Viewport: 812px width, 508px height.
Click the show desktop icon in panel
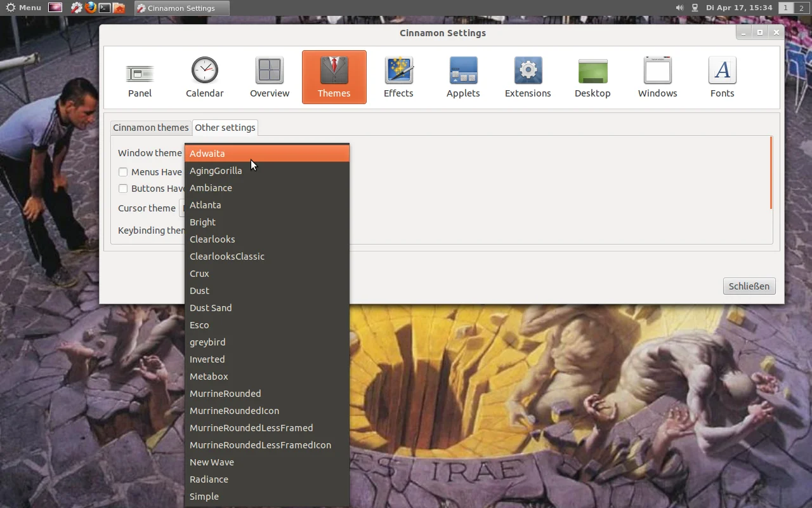point(55,8)
